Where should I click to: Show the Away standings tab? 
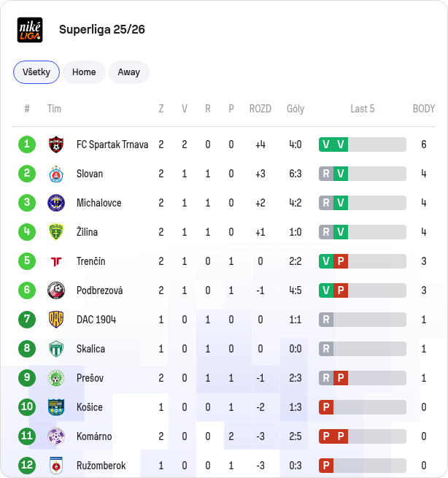(x=129, y=72)
